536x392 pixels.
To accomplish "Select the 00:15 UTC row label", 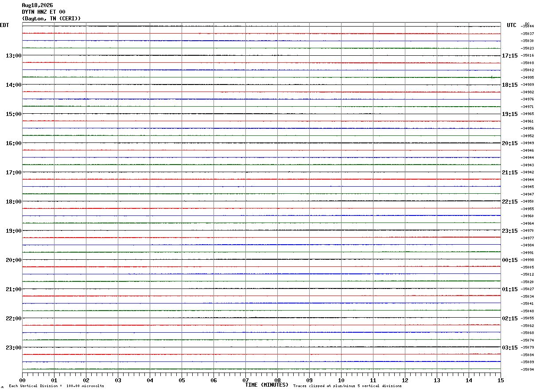I will click(509, 260).
